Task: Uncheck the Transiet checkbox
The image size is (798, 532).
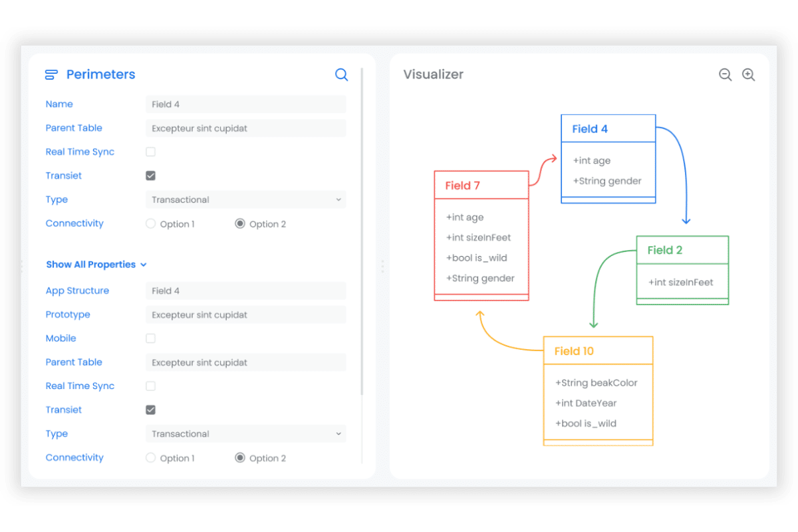Action: [x=150, y=176]
